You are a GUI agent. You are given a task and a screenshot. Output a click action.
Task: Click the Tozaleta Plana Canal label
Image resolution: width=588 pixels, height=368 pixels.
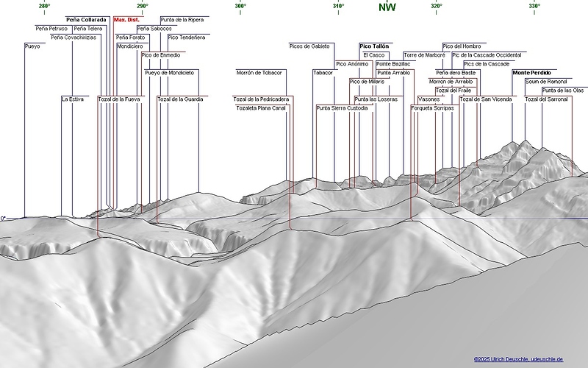tap(260, 108)
